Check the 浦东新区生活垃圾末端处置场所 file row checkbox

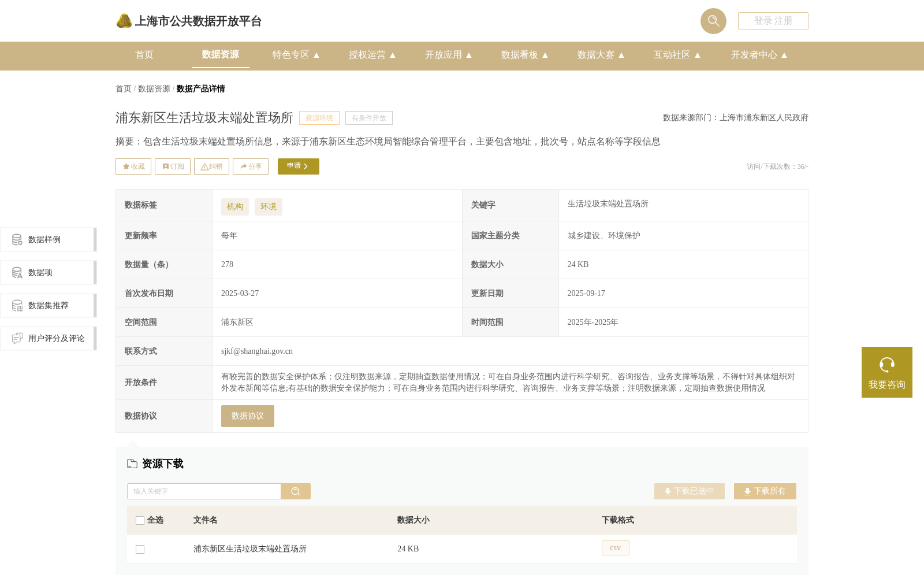(x=140, y=549)
